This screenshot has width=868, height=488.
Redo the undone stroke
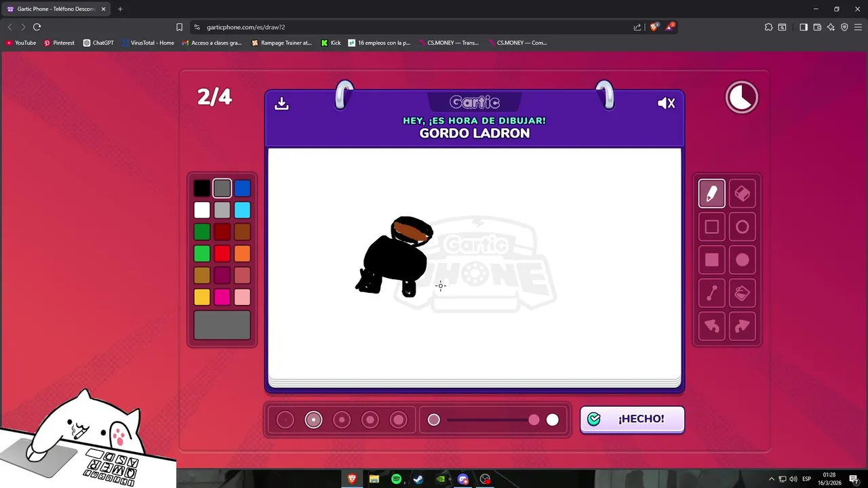click(743, 326)
